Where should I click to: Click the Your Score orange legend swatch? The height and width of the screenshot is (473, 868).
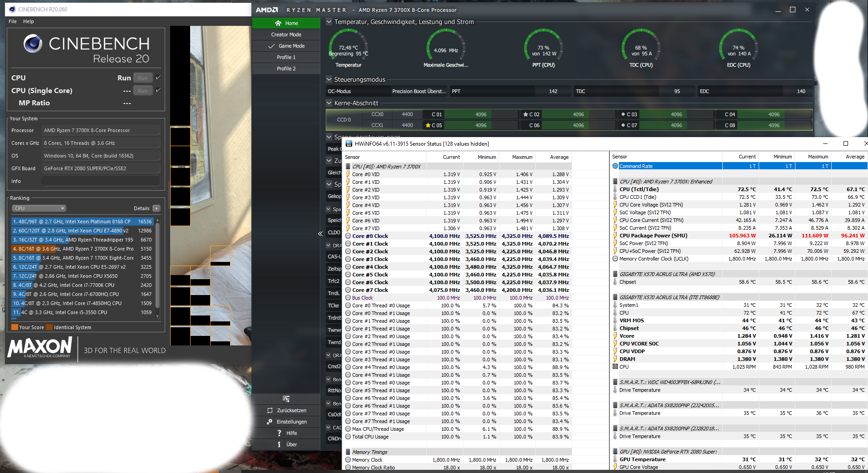click(15, 327)
